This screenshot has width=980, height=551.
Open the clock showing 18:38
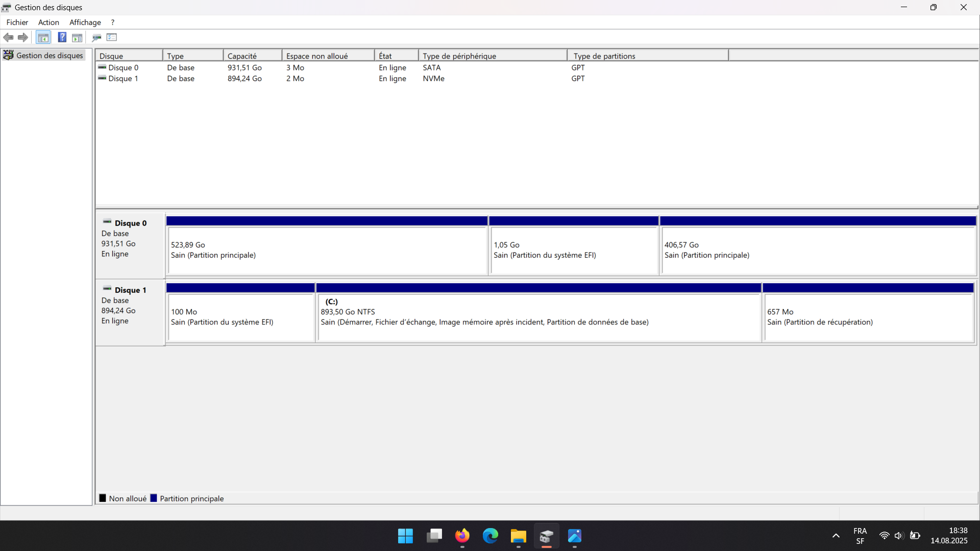949,536
